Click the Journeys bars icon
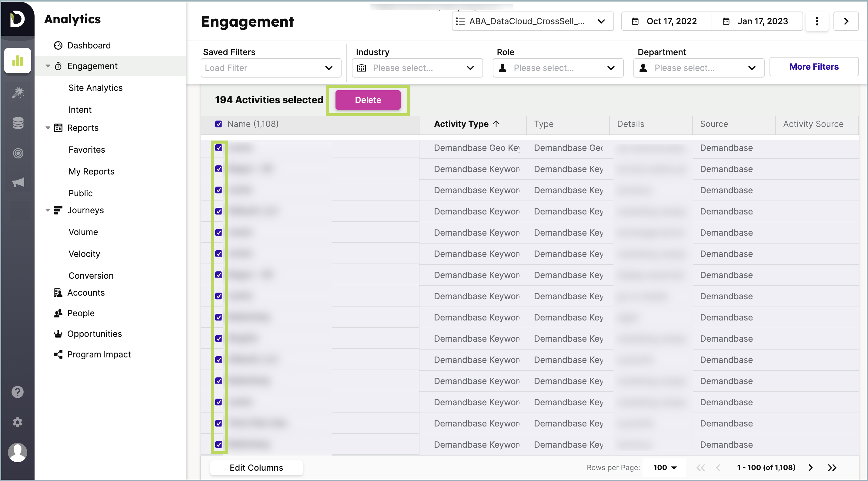Viewport: 868px width, 481px height. (58, 210)
